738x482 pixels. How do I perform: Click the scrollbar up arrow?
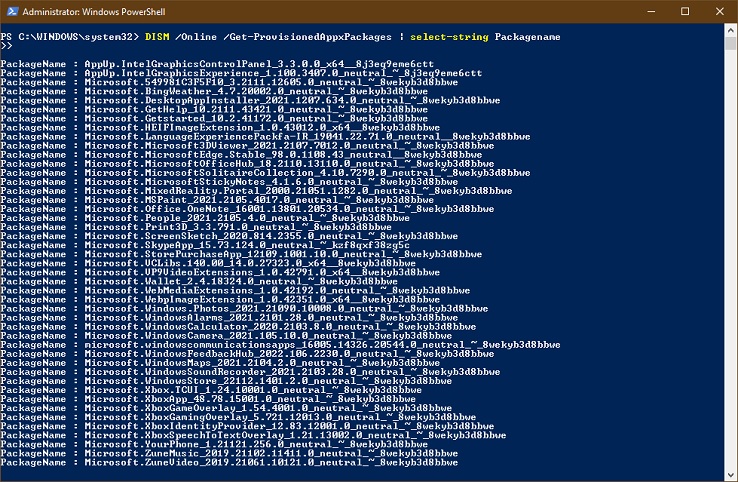coord(730,30)
